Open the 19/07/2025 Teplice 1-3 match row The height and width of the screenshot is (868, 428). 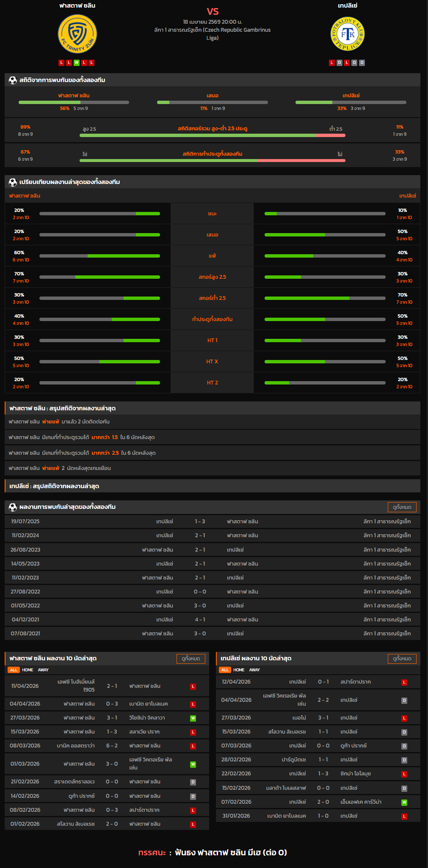tap(212, 522)
